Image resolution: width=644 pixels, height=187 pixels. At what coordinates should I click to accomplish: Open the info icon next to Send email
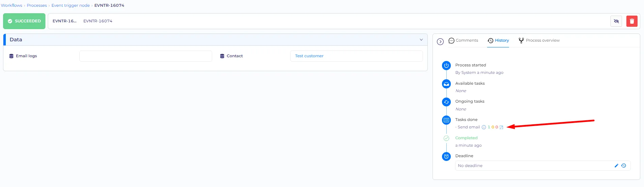pos(484,127)
